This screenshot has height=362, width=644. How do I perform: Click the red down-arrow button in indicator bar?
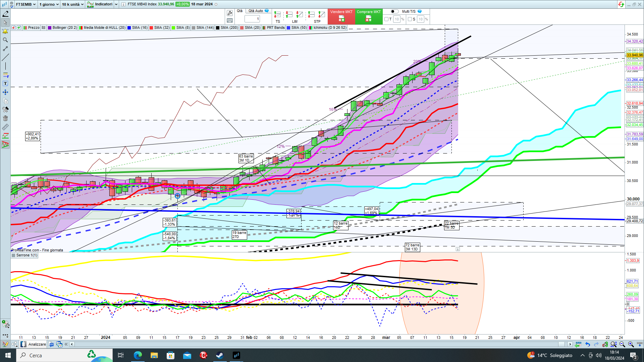(x=13, y=27)
